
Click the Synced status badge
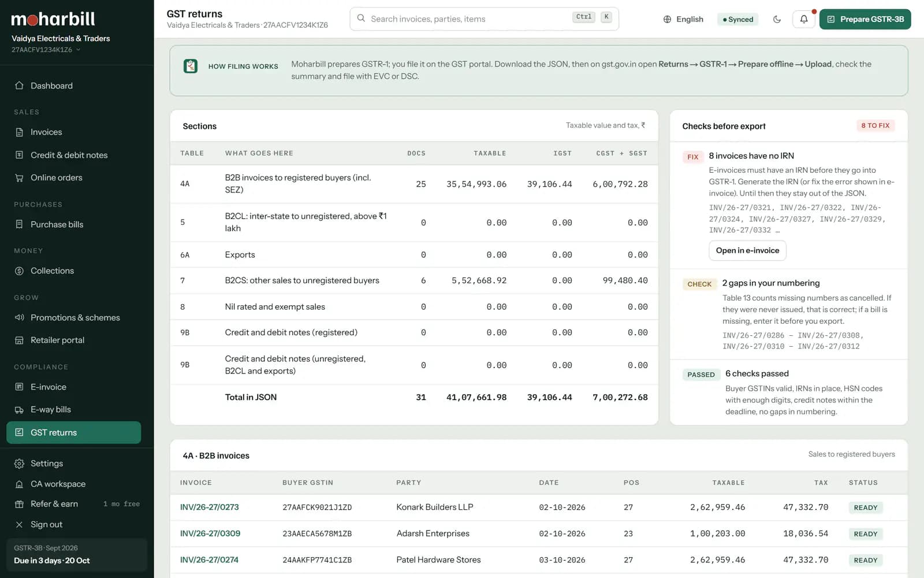[x=738, y=19]
